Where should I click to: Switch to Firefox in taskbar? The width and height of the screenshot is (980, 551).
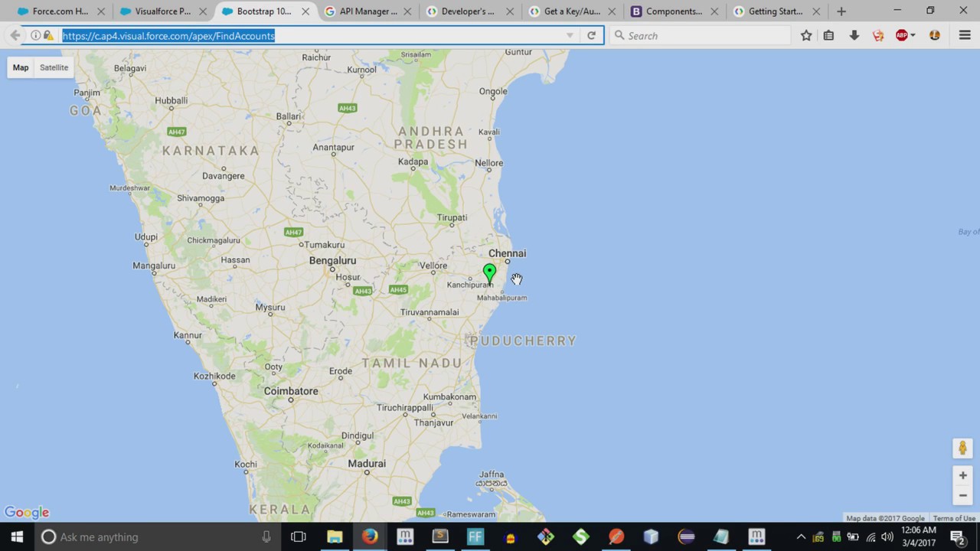(370, 537)
